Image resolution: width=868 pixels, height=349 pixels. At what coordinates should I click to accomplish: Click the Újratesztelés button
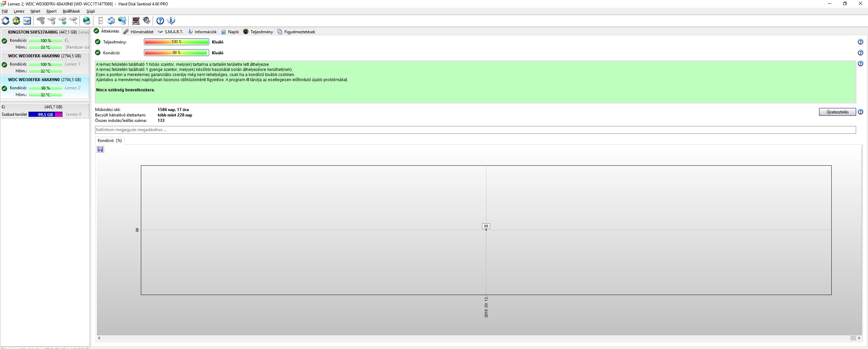(x=837, y=112)
